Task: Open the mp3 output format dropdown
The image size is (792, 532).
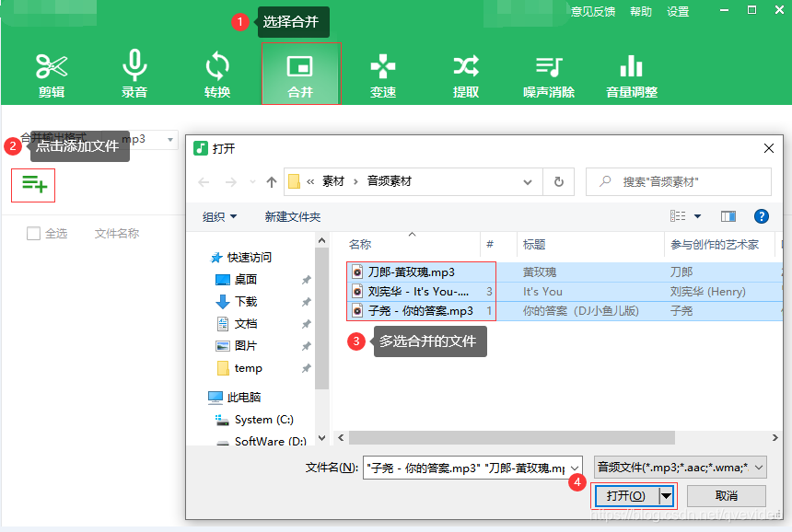Action: tap(170, 139)
